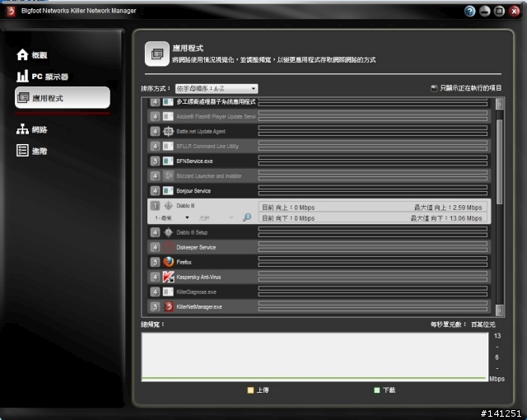
Task: Select the BFNService.exe row
Action: click(319, 161)
